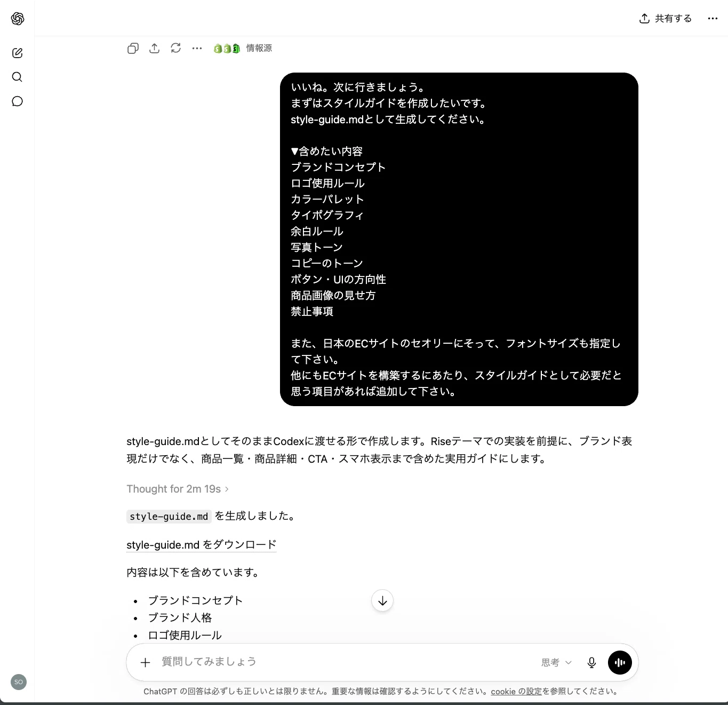Download the style-guide.md file link
The width and height of the screenshot is (728, 705).
coord(201,545)
